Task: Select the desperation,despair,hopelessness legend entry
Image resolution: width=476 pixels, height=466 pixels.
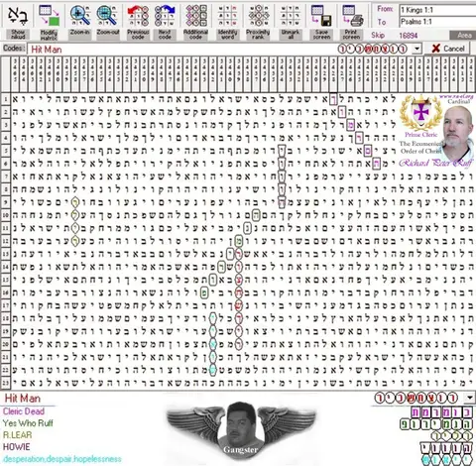Action: click(62, 459)
